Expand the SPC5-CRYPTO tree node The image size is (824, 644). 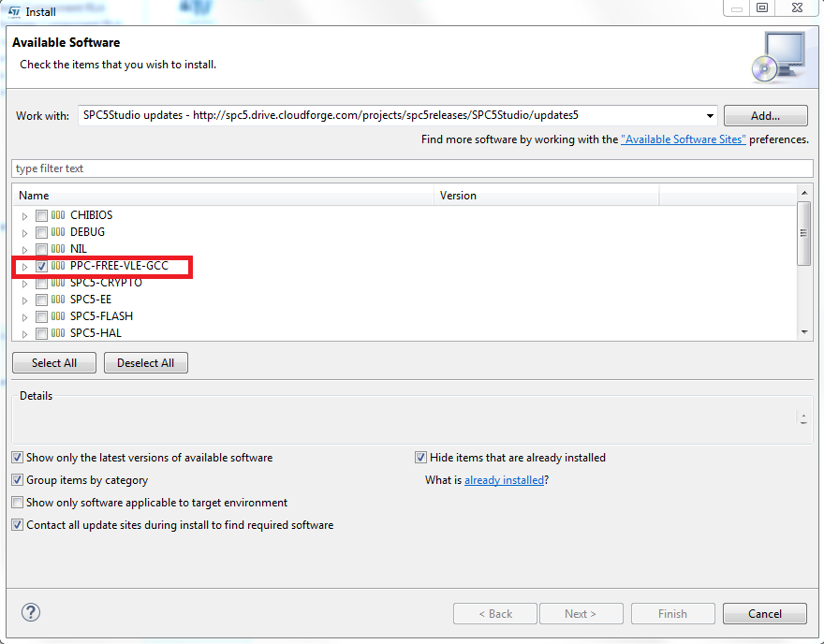point(24,284)
